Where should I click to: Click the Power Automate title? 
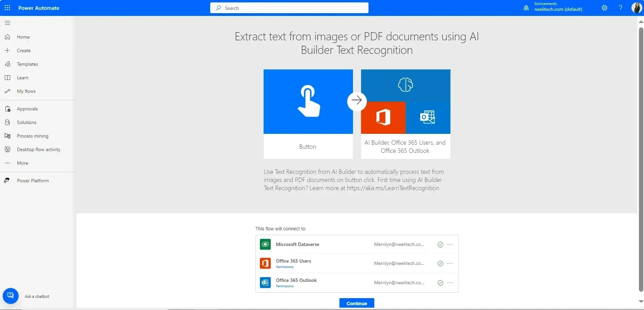point(39,8)
